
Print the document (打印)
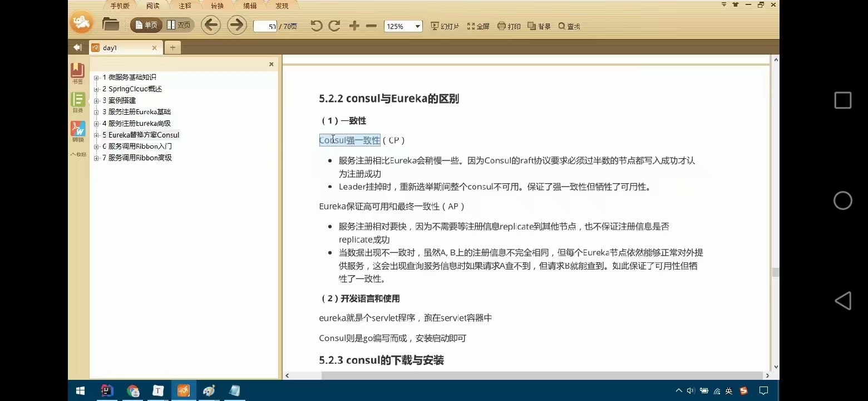509,26
